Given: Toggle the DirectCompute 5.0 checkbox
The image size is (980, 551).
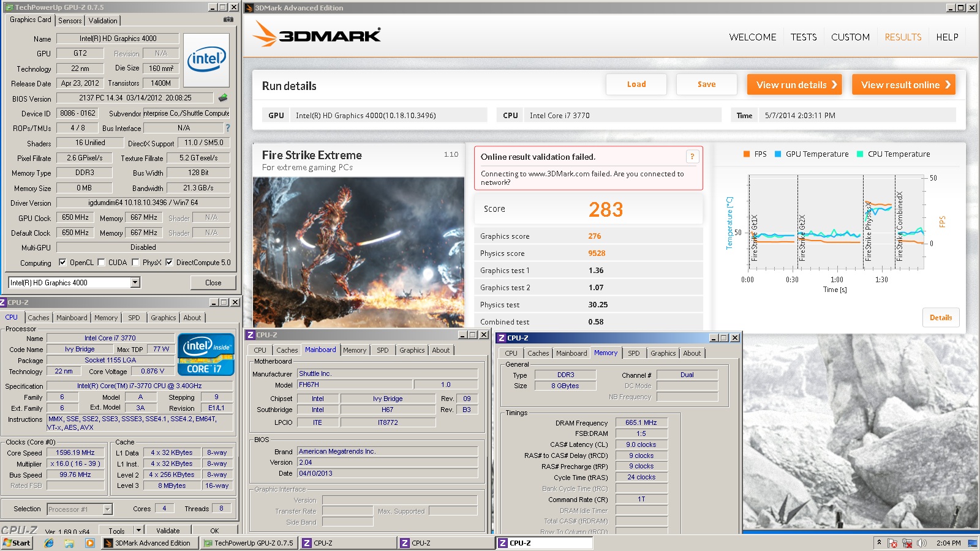Looking at the screenshot, I should pyautogui.click(x=169, y=262).
